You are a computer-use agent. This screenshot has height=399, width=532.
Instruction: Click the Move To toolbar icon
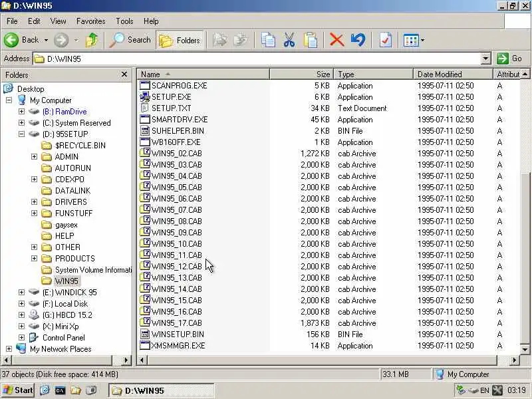pyautogui.click(x=220, y=40)
